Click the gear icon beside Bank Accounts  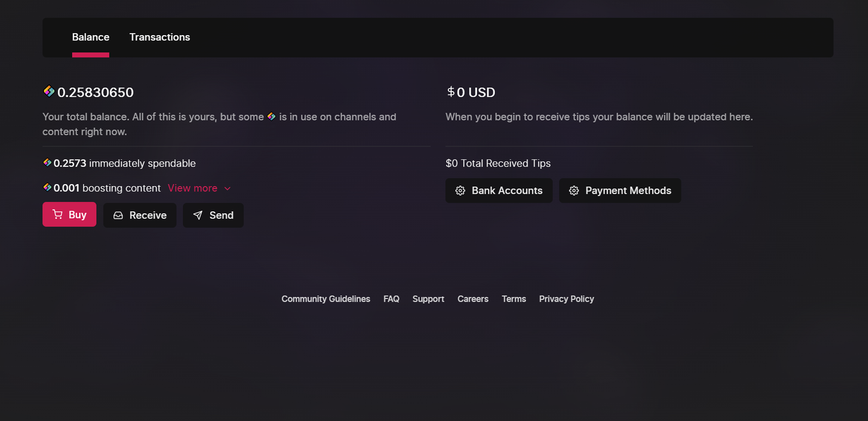(x=460, y=191)
